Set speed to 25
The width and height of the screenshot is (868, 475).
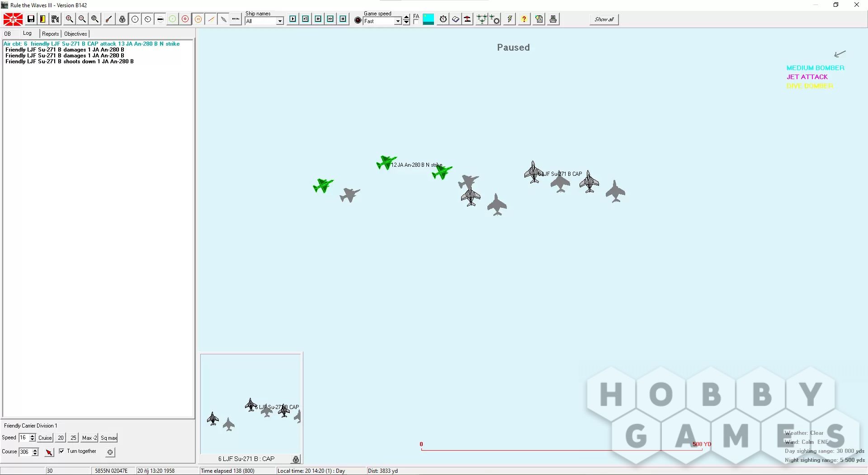73,438
